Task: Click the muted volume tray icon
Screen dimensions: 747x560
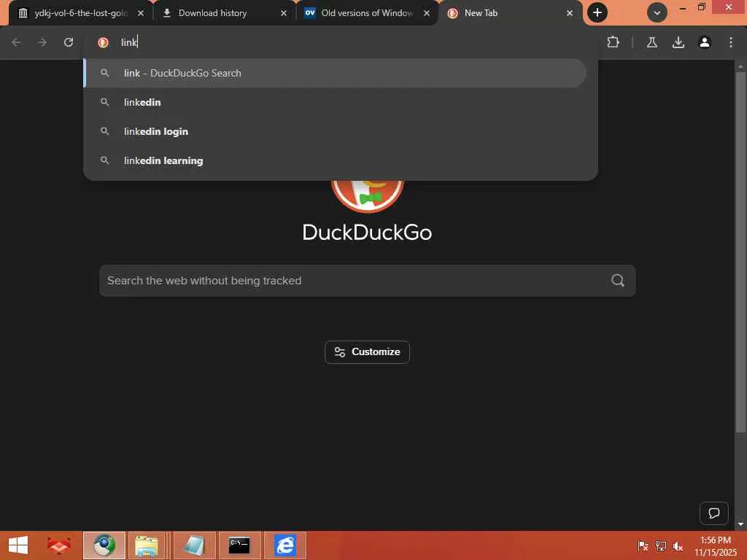Action: [678, 545]
